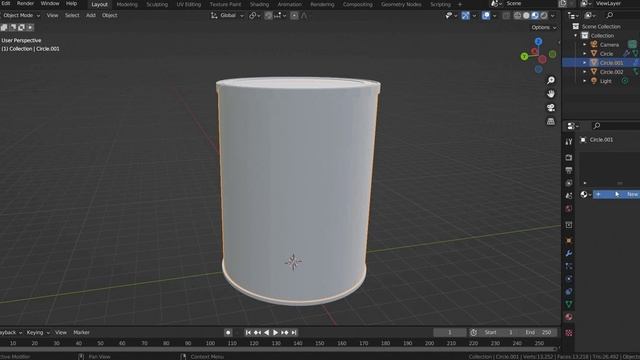This screenshot has height=360, width=640.
Task: Expand the Light item in outliner
Action: click(x=584, y=81)
